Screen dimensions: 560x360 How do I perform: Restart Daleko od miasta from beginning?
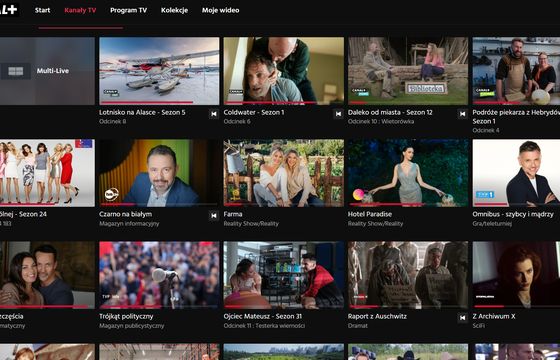click(x=462, y=114)
